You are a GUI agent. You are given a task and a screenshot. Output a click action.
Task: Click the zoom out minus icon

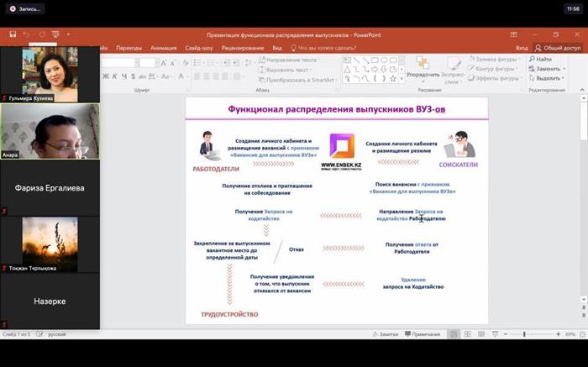(x=504, y=334)
